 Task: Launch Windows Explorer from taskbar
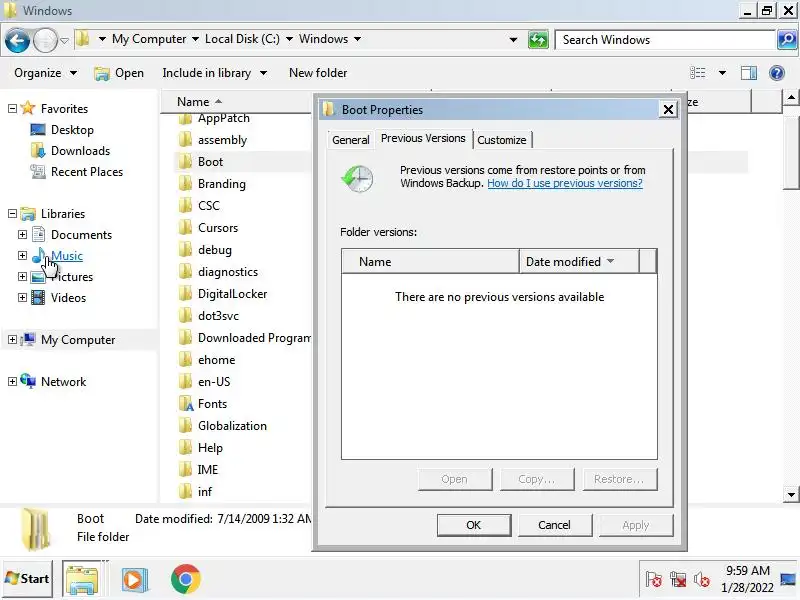tap(81, 579)
